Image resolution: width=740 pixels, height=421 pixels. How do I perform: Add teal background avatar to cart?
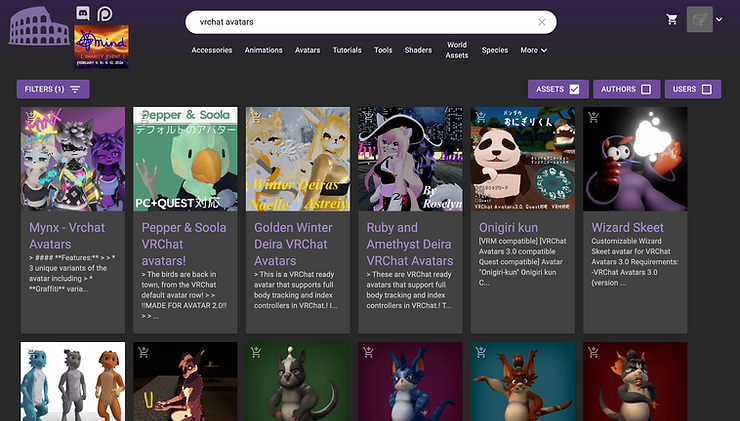coord(480,352)
